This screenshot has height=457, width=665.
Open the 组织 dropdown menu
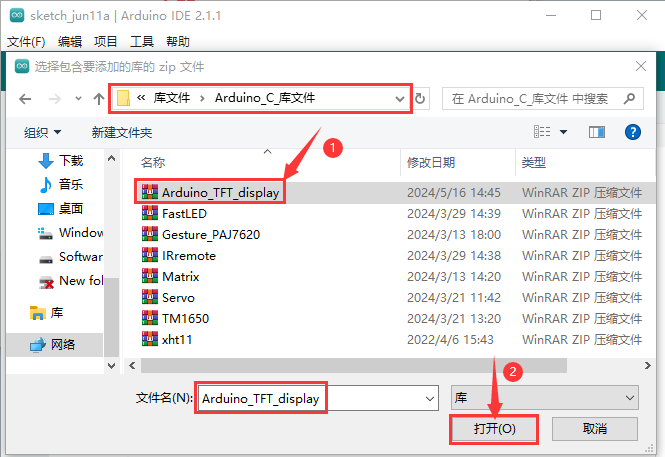[x=42, y=132]
